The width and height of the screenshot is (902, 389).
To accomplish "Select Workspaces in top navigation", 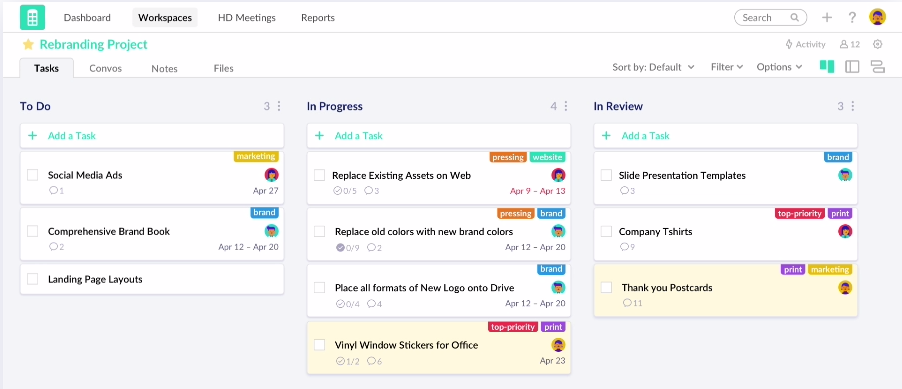I will [165, 17].
